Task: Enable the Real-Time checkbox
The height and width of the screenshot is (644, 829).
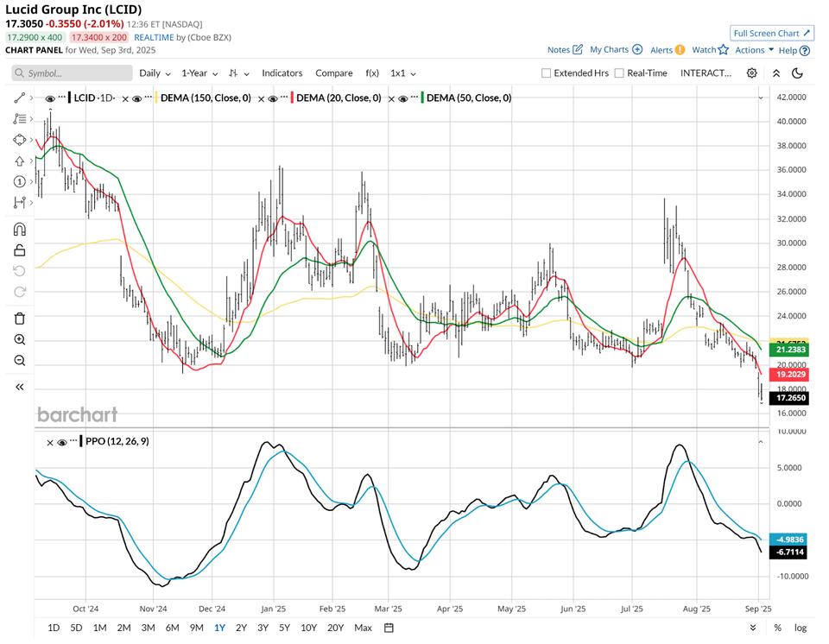Action: click(619, 73)
